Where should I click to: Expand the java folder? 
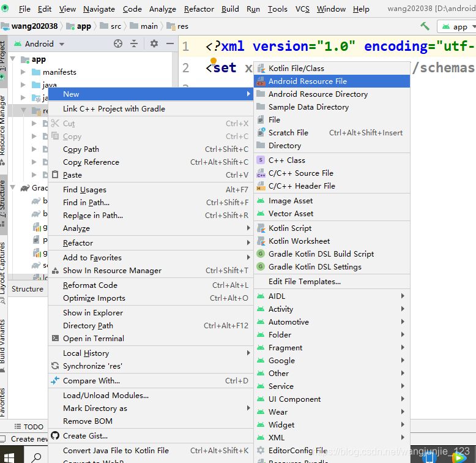pos(23,85)
